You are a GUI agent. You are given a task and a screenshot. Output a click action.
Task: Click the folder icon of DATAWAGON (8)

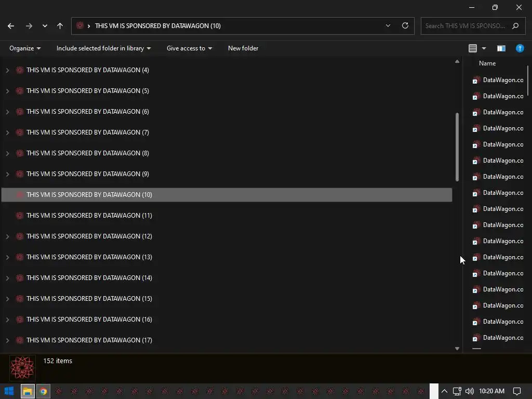(20, 153)
